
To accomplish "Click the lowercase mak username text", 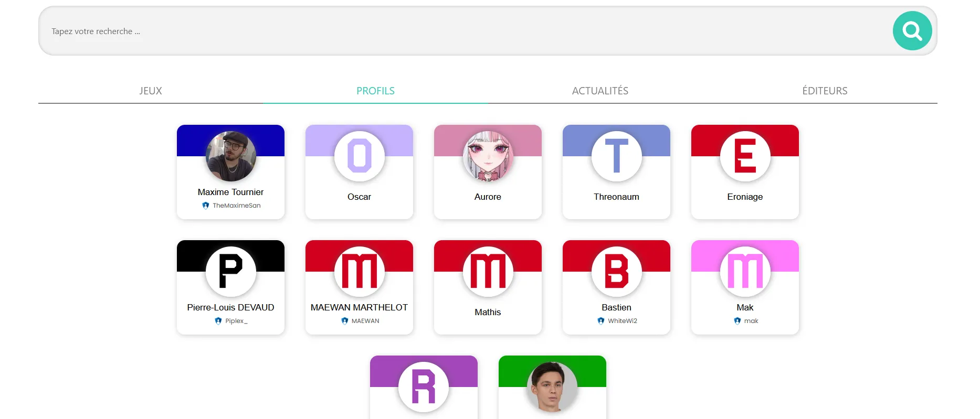I will tap(751, 321).
